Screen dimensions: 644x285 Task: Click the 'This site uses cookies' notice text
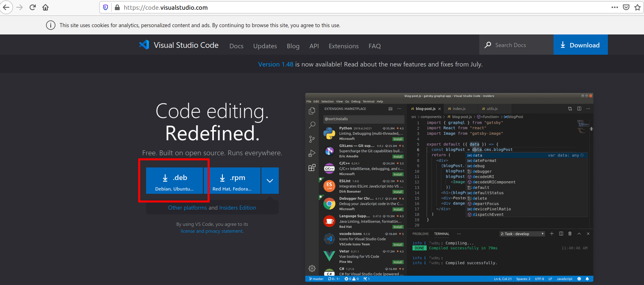200,25
